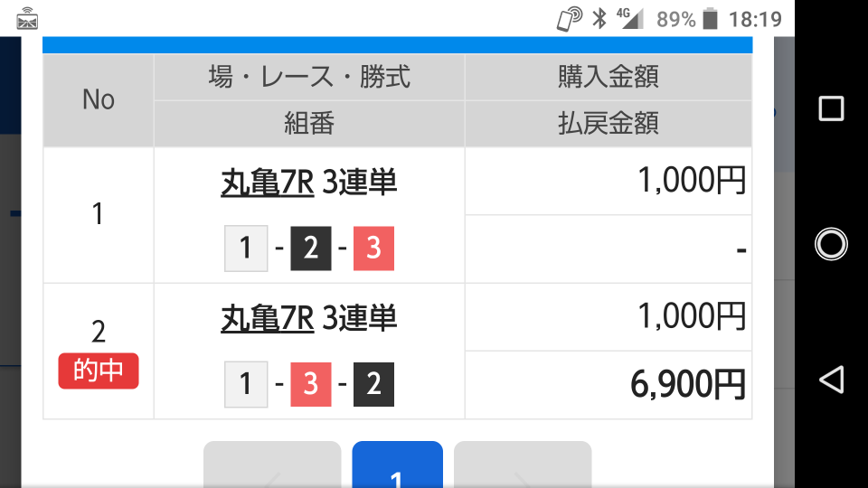The width and height of the screenshot is (868, 488).
Task: Tap the 4G signal strength icon
Action: (630, 19)
